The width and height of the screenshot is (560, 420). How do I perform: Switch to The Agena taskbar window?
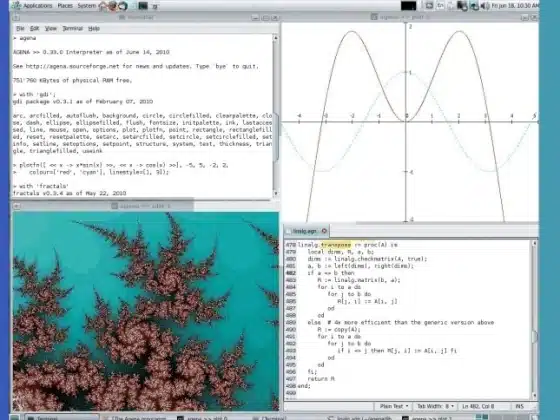click(x=136, y=417)
